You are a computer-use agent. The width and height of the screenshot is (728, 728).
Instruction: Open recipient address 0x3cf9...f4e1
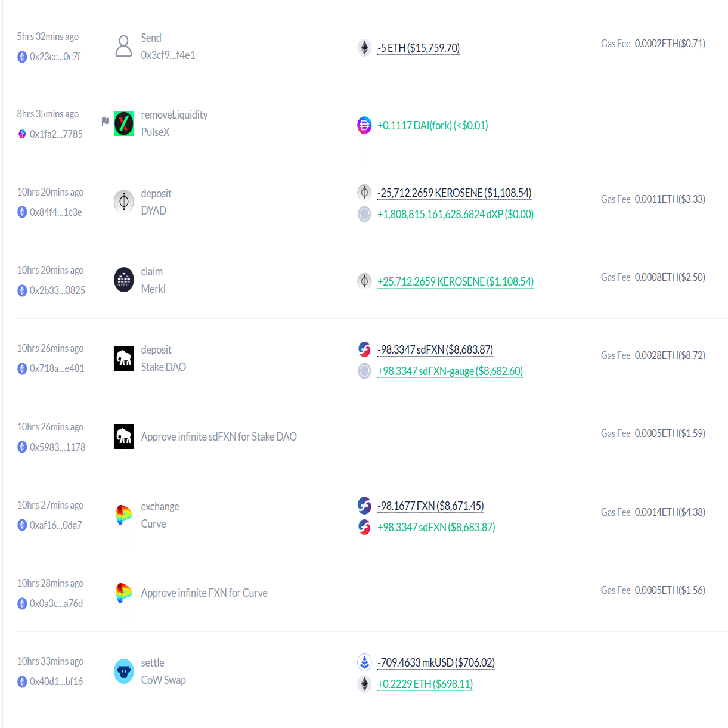click(168, 55)
